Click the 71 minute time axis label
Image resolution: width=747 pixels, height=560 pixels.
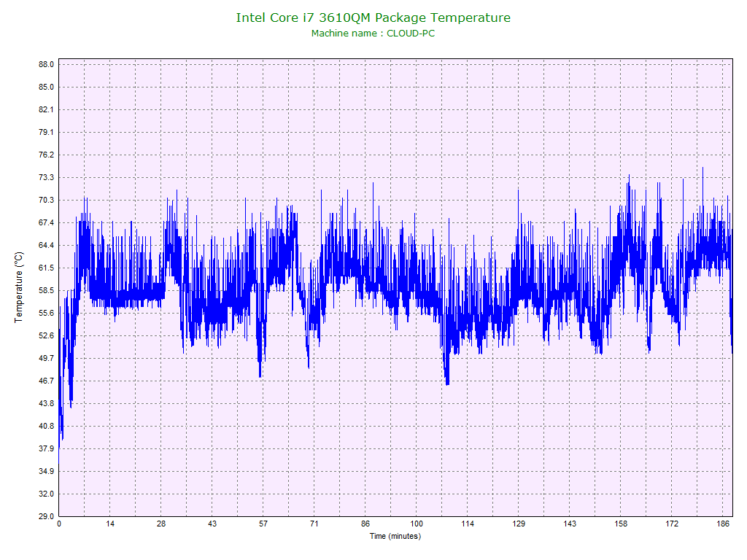pyautogui.click(x=314, y=524)
